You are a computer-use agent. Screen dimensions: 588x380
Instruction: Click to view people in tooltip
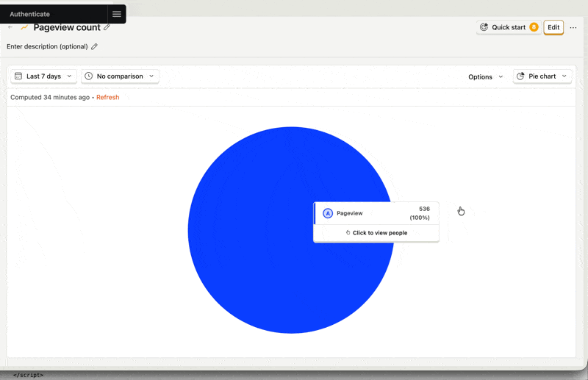376,233
